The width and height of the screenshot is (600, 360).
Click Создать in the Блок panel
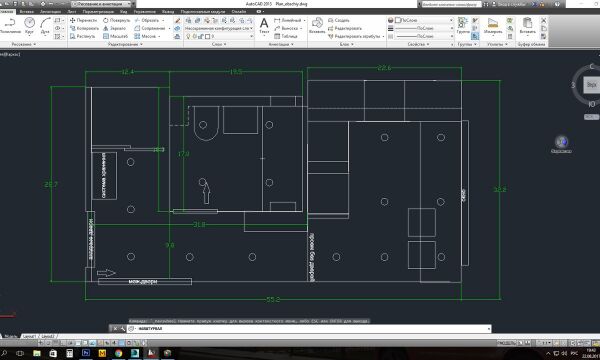(x=339, y=20)
